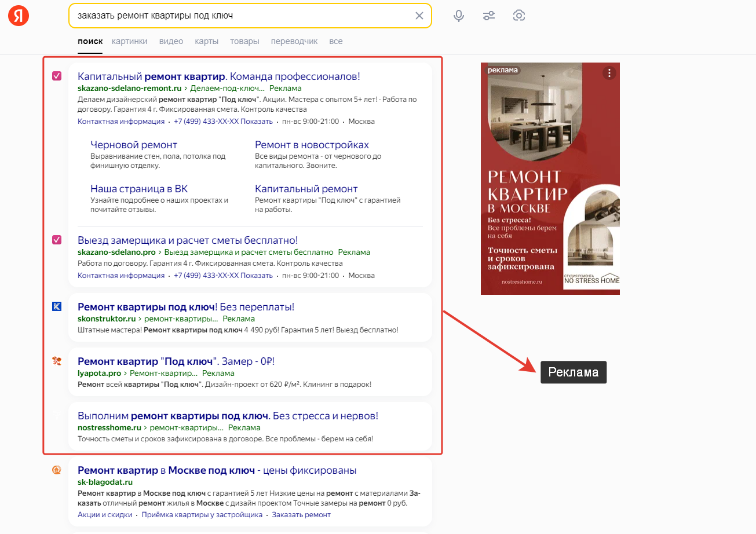This screenshot has height=534, width=756.
Task: Show phone number in the skazano-sdelano.pro ad
Action: 223,276
